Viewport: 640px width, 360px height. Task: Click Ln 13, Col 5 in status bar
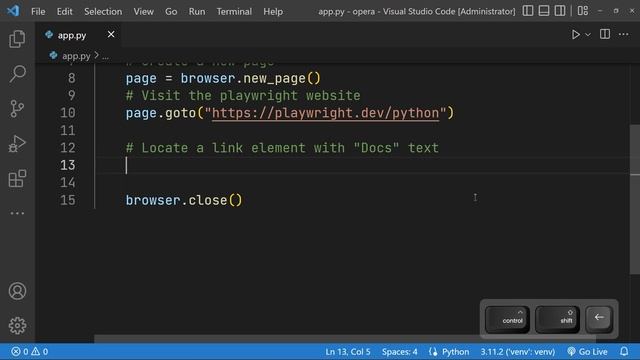coord(348,351)
